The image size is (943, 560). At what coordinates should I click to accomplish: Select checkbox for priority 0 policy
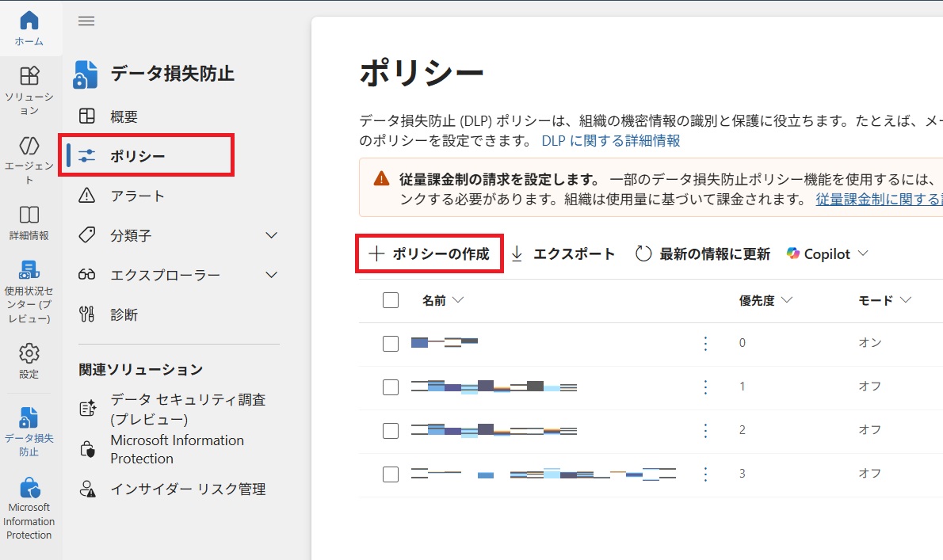click(x=390, y=343)
